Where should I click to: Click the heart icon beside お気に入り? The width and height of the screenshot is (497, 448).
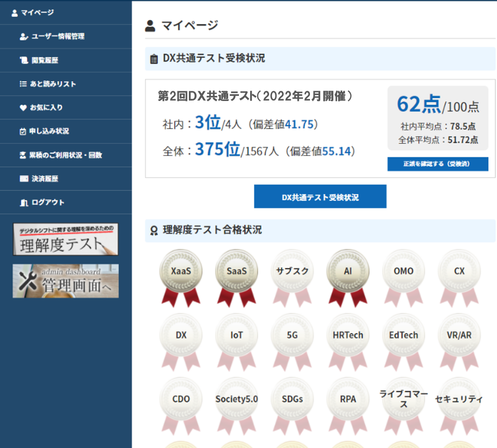coord(23,108)
